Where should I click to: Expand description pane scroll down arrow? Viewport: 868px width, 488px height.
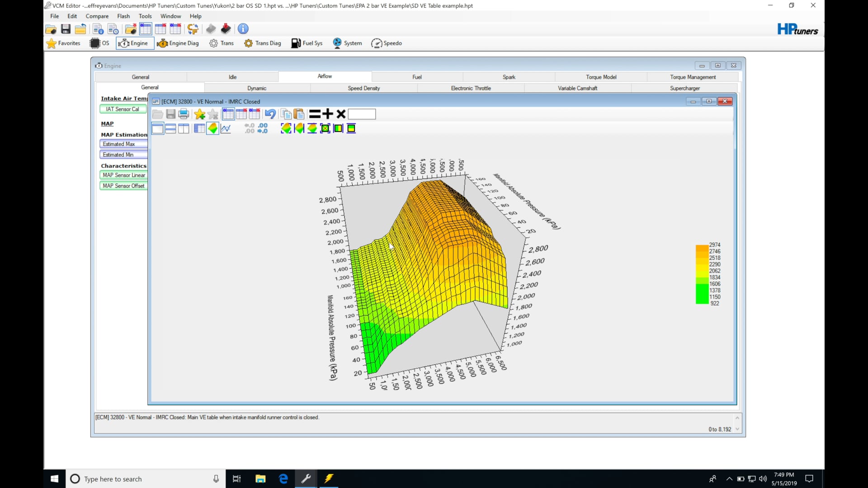click(x=737, y=429)
